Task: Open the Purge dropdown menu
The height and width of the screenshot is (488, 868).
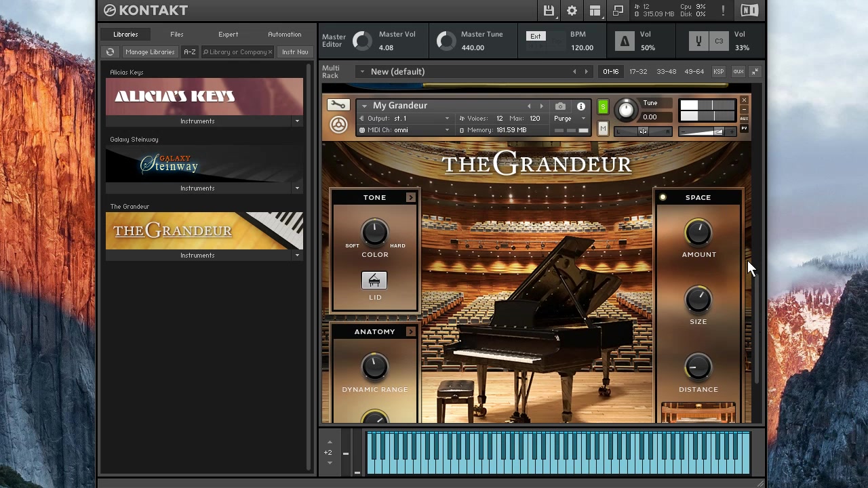Action: point(570,119)
